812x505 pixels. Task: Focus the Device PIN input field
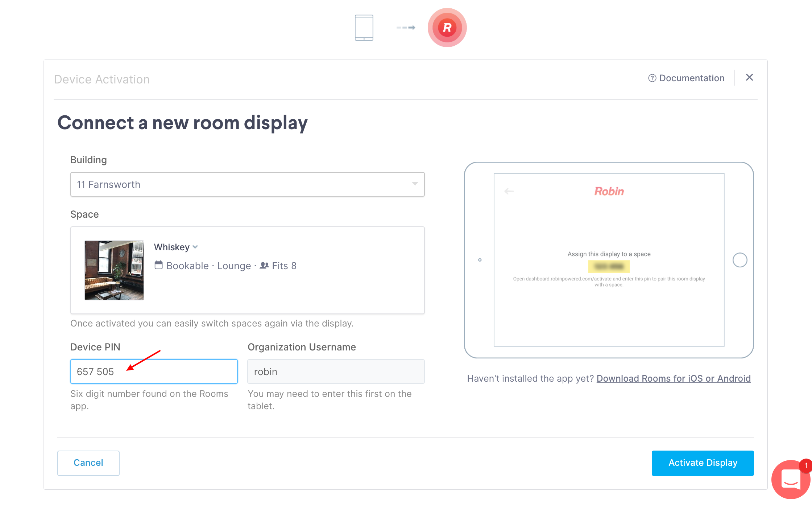point(154,371)
